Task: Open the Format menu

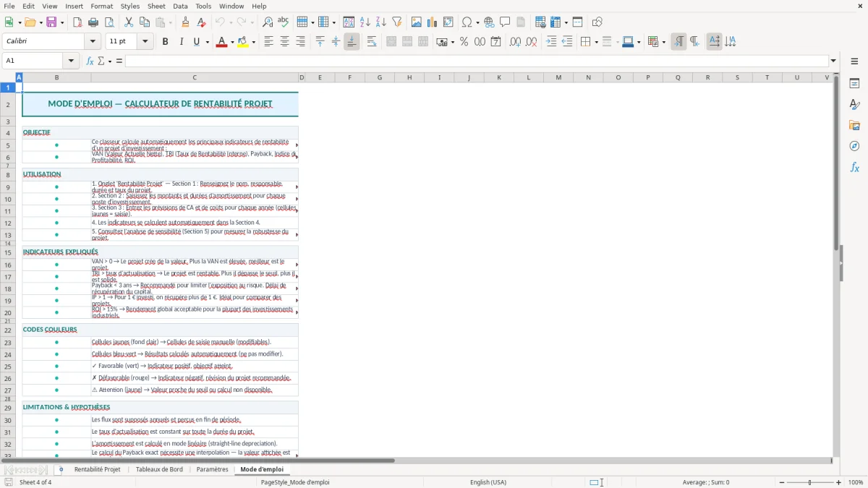Action: tap(101, 6)
